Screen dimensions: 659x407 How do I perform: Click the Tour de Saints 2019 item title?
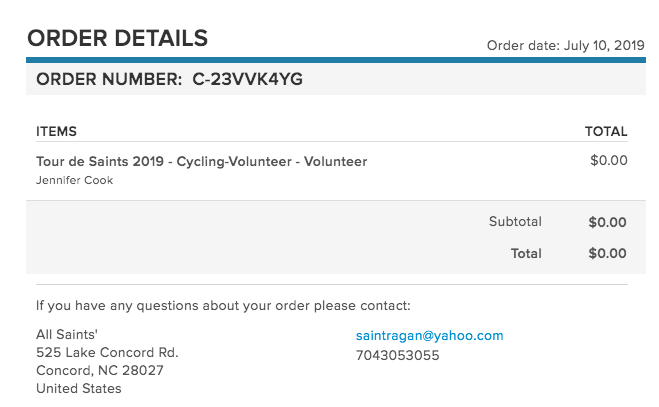(202, 162)
